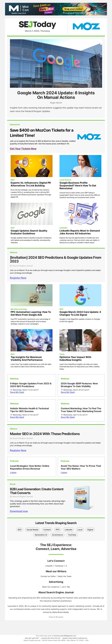Click Save My Spot for March 13 webinar
The image size is (112, 644).
[17, 392]
